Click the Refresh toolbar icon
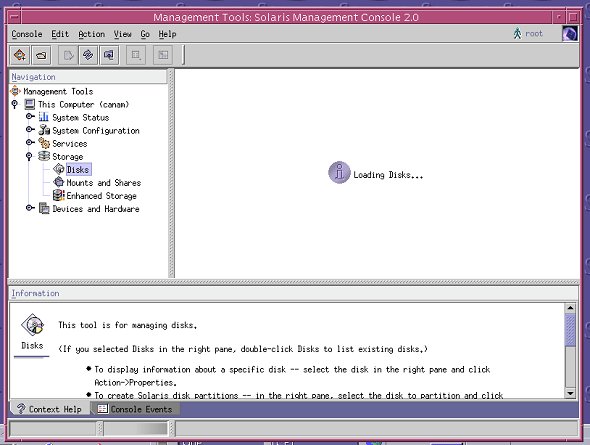The width and height of the screenshot is (590, 445). tap(88, 55)
